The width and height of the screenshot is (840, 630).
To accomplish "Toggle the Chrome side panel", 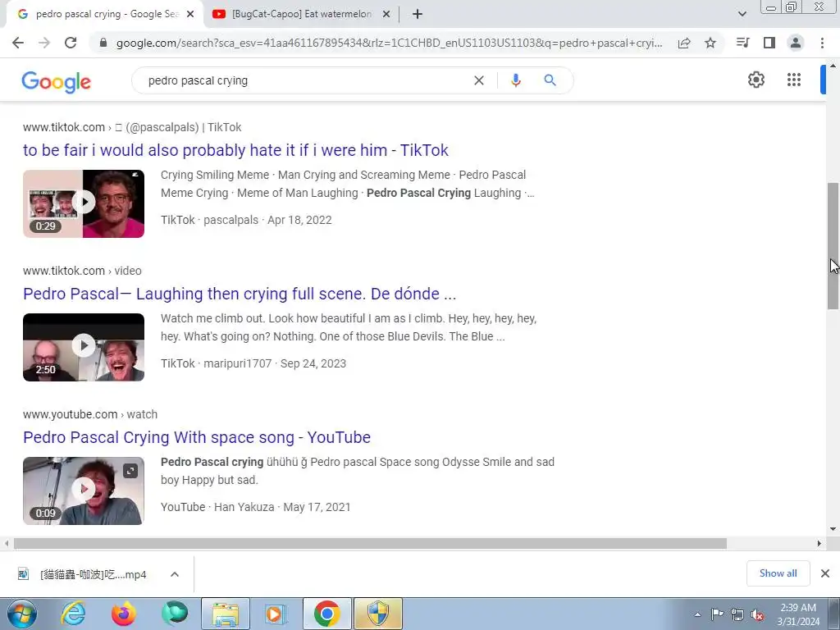I will (769, 43).
